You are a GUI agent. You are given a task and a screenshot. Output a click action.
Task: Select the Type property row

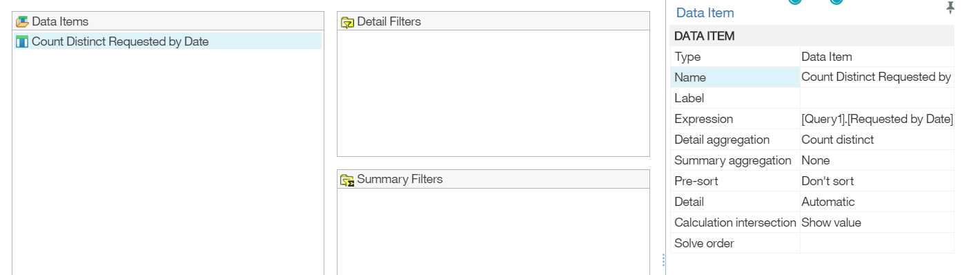tap(812, 57)
